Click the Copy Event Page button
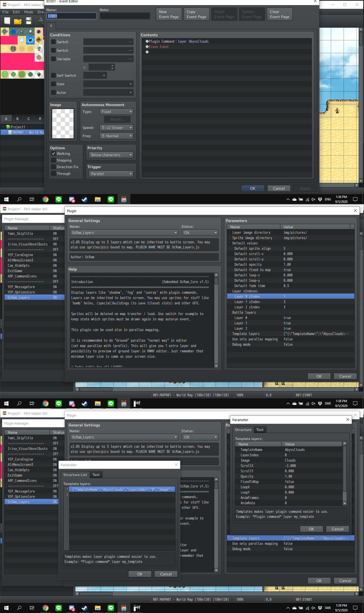Viewport: 364px width, 613px height. [197, 14]
